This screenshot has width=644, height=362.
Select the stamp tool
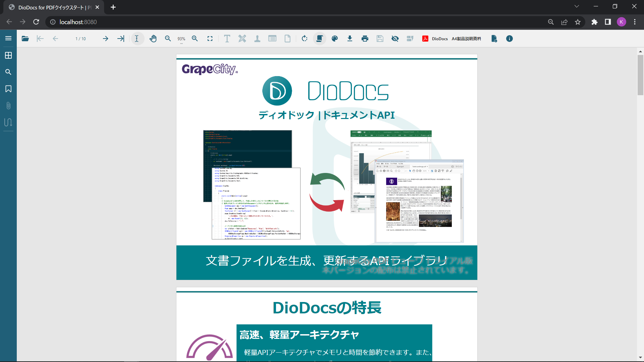click(257, 39)
